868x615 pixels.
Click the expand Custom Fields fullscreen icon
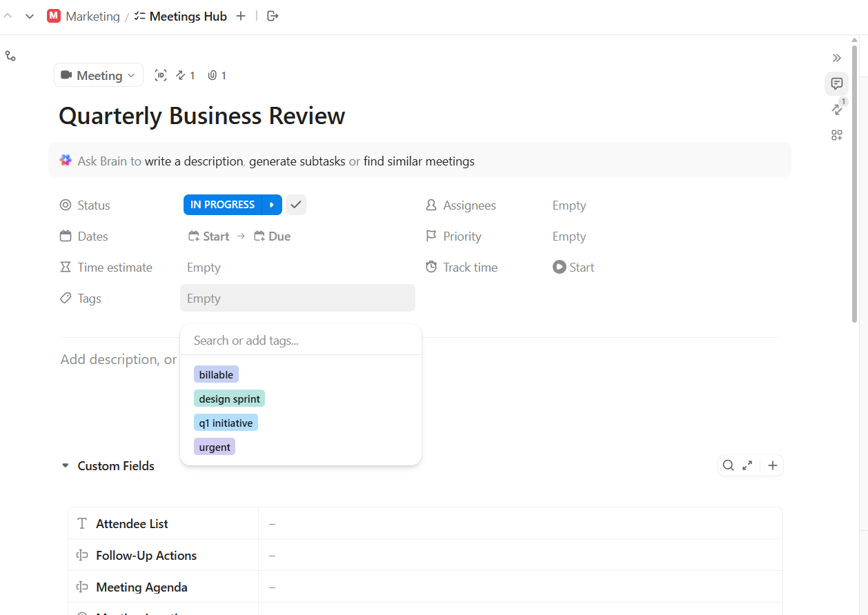pyautogui.click(x=748, y=465)
